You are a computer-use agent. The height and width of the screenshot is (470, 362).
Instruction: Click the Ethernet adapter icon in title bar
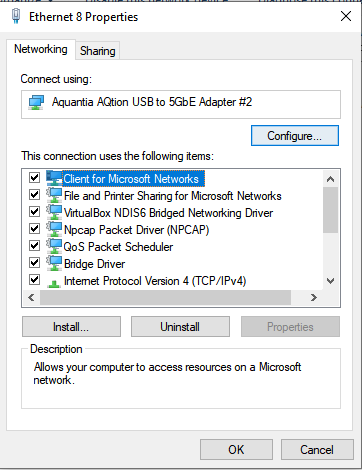pos(16,16)
